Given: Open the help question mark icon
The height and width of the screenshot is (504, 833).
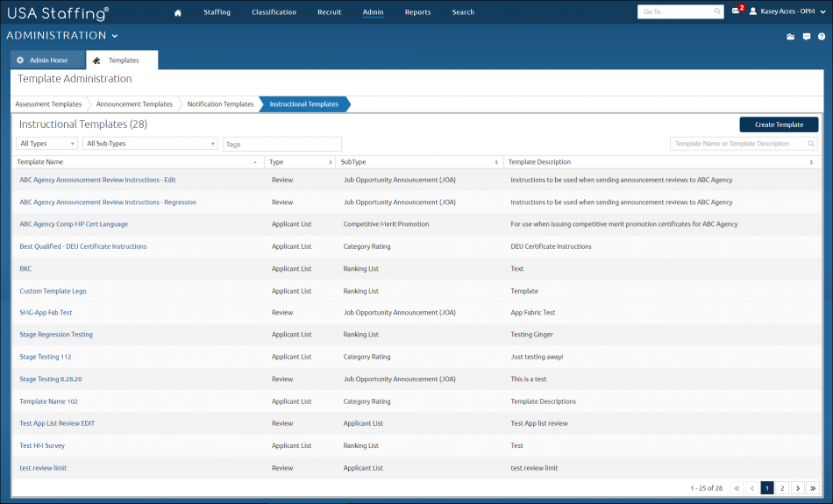Looking at the screenshot, I should 822,37.
